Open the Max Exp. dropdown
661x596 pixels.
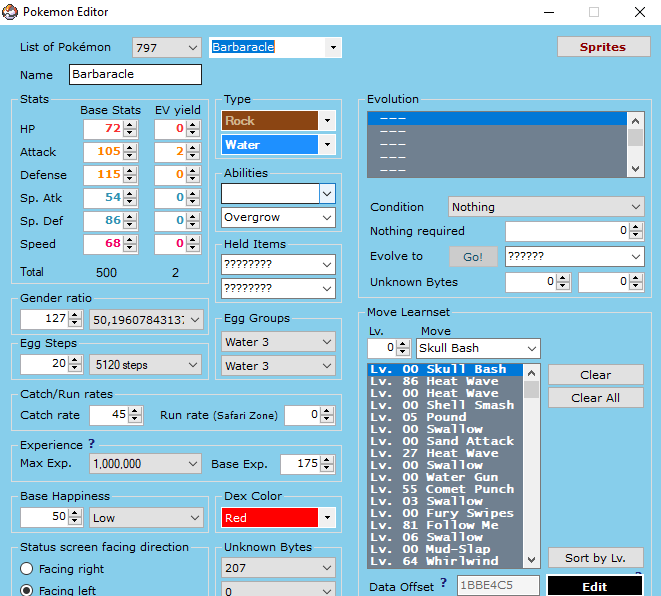click(x=193, y=464)
